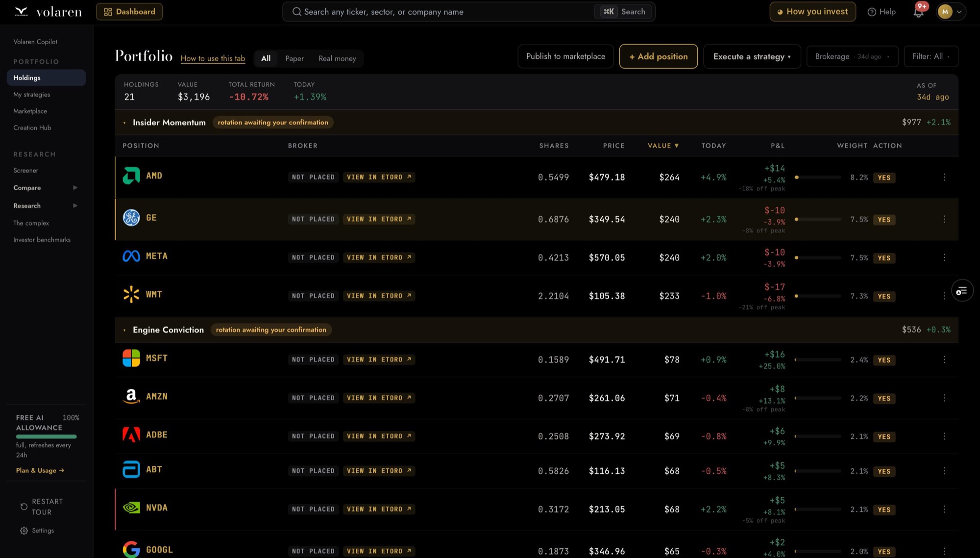The height and width of the screenshot is (558, 980).
Task: Click the MSFT Microsoft logo
Action: pyautogui.click(x=131, y=358)
